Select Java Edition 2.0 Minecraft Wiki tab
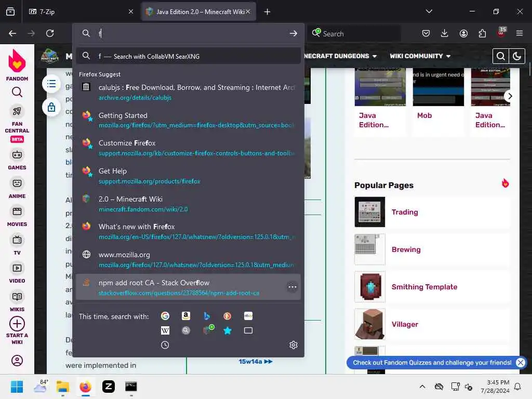 [x=198, y=12]
